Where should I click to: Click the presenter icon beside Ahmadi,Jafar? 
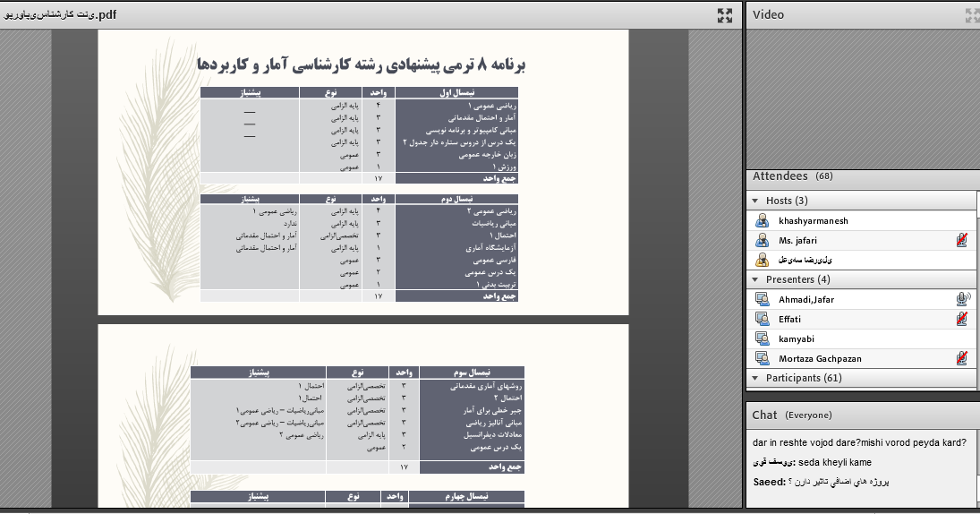(762, 299)
